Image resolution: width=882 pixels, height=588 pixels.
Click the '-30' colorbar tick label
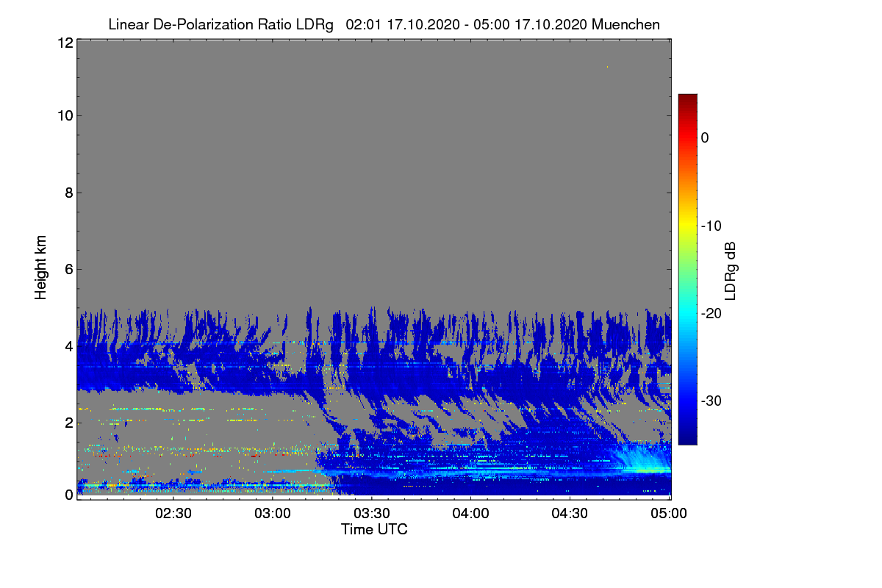click(x=711, y=401)
